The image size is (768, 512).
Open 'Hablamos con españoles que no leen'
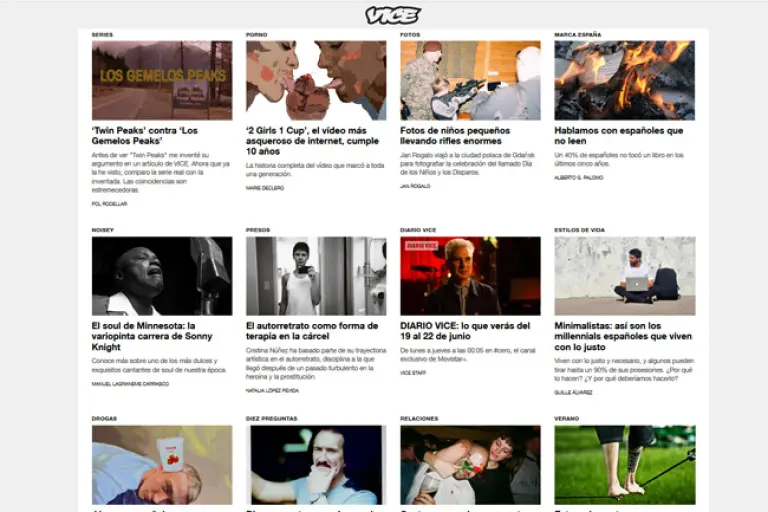pos(619,136)
